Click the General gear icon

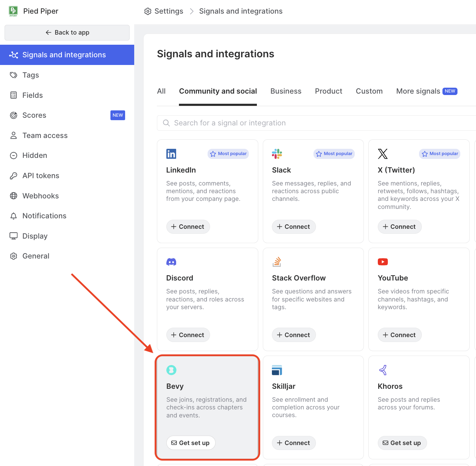tap(14, 256)
